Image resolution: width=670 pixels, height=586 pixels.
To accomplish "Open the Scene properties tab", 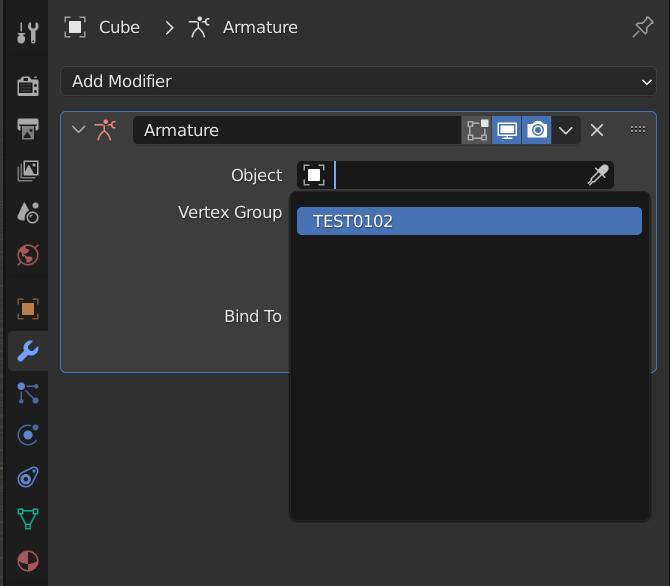I will (x=28, y=212).
